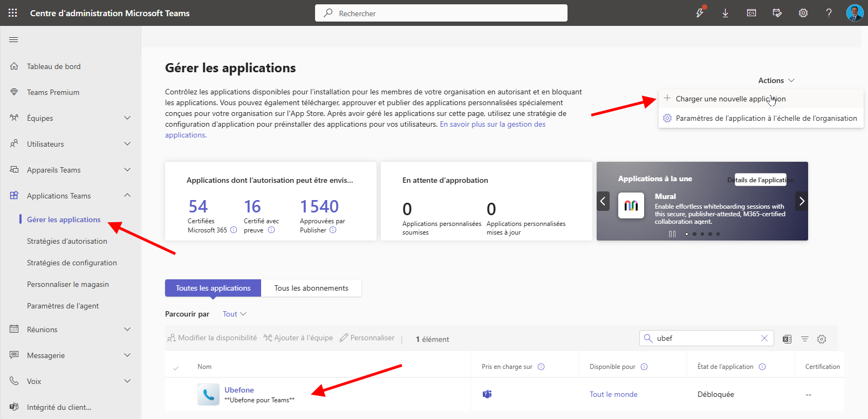Click the calendar checkmark icon in header
This screenshot has width=868, height=419.
[777, 13]
